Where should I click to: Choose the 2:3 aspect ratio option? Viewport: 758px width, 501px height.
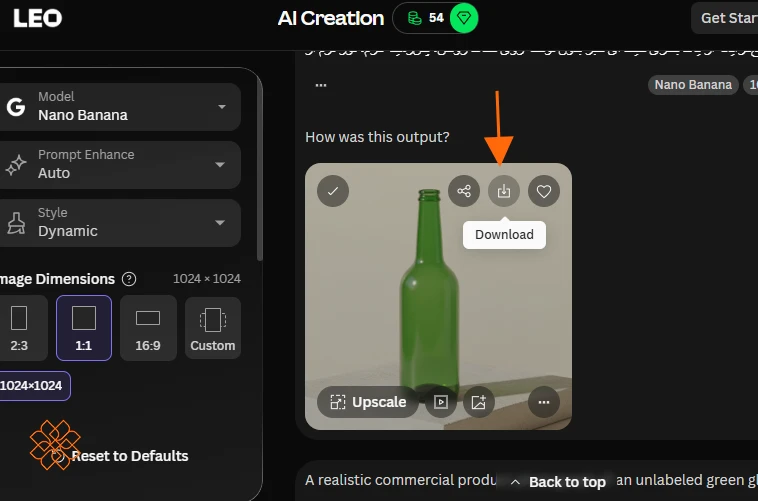point(19,328)
